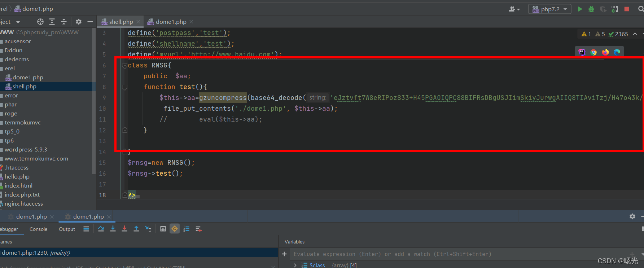Toggle listening for PHP debug connections

tap(615, 9)
